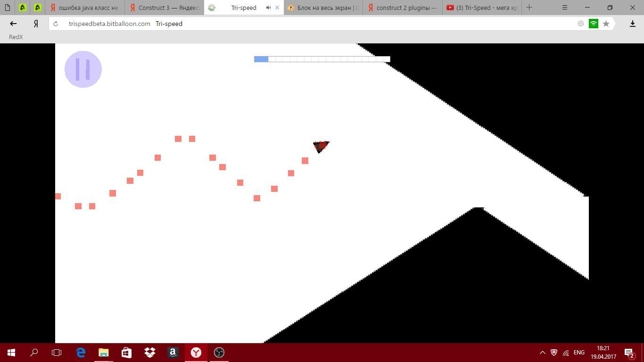Screen dimensions: 644x362
Task: Open the ENG language selector in taskbar
Action: coord(579,353)
